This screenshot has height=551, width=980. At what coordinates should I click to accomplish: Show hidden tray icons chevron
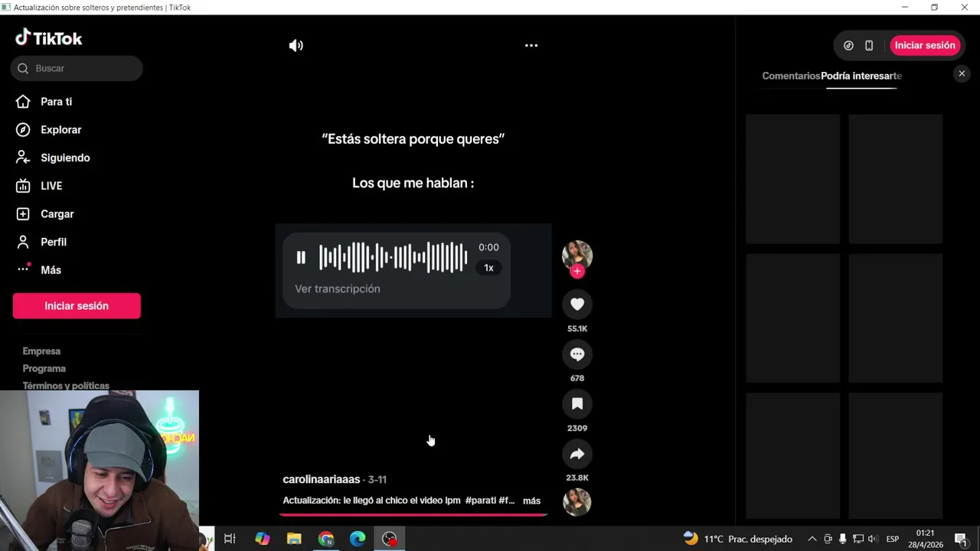click(x=812, y=539)
